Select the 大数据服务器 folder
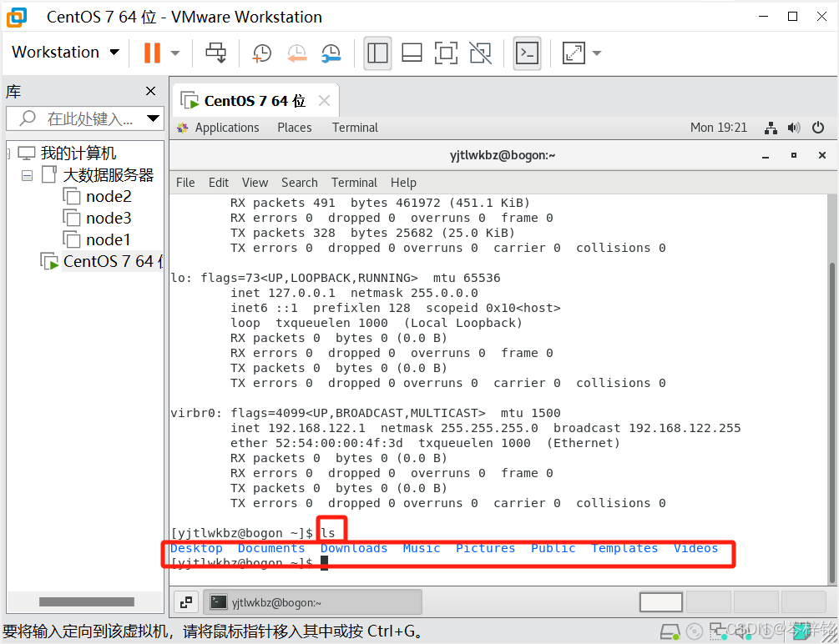 108,175
